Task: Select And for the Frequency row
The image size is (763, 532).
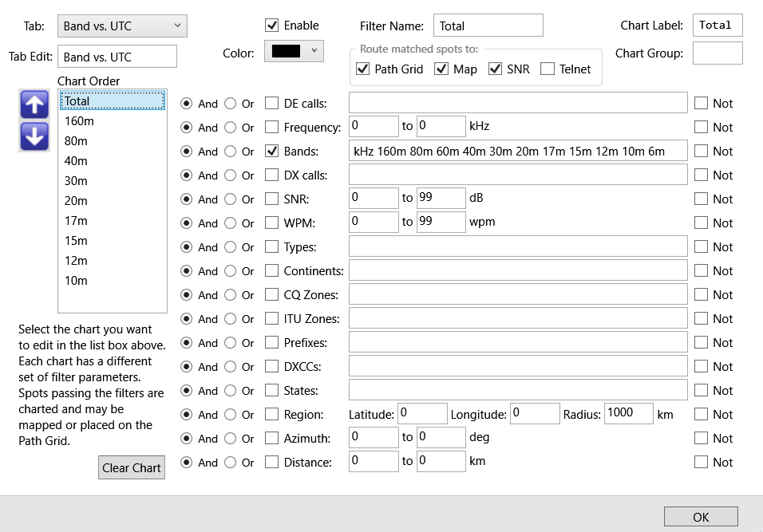Action: [x=187, y=128]
